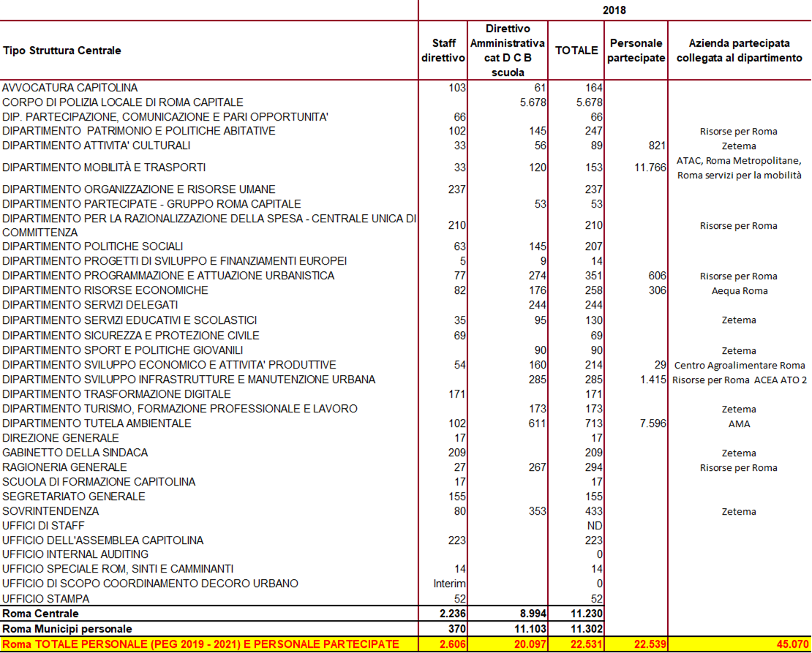This screenshot has height=653, width=812.
Task: Select 'DIPARTIMENTO TUTELA AMBIENTALE' row label
Action: (97, 423)
